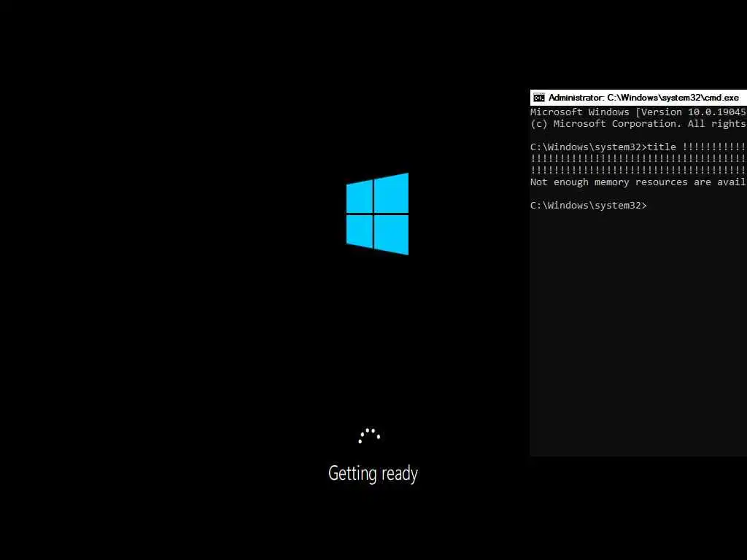Click the "C:\Windows\system32>title !!!!" command line
The height and width of the screenshot is (560, 747).
tap(638, 147)
